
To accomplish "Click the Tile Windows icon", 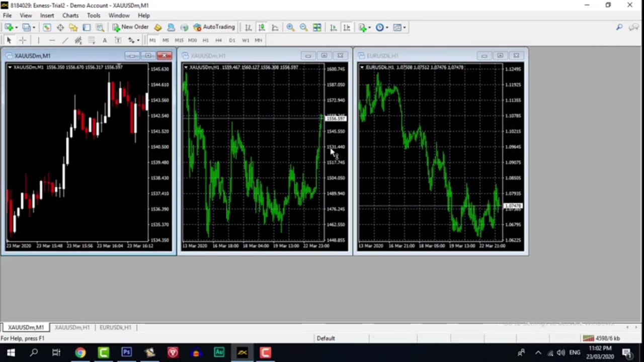I will 317,27.
